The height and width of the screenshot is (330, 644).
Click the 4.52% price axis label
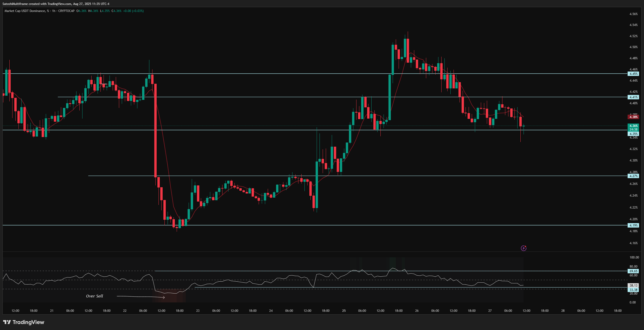[634, 36]
